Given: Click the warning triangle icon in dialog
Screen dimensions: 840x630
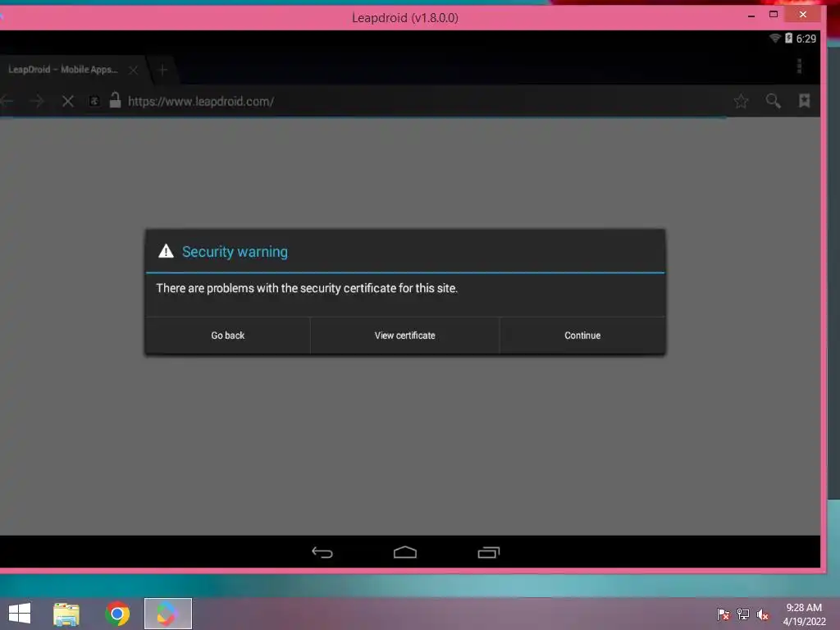Looking at the screenshot, I should tap(166, 251).
